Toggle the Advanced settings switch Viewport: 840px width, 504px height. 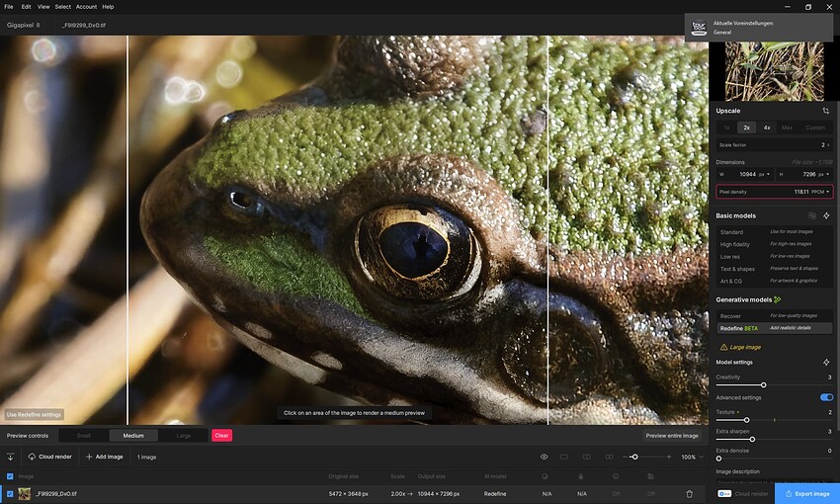(x=826, y=397)
